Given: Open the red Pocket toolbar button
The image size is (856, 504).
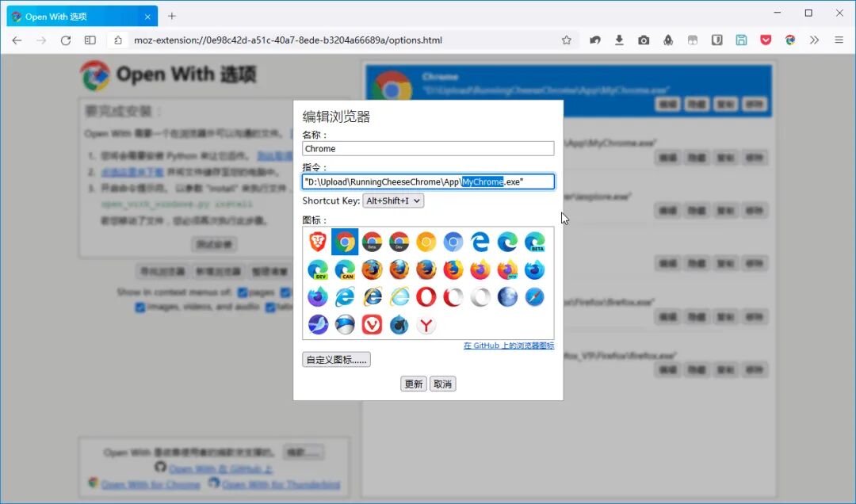Looking at the screenshot, I should tap(766, 40).
